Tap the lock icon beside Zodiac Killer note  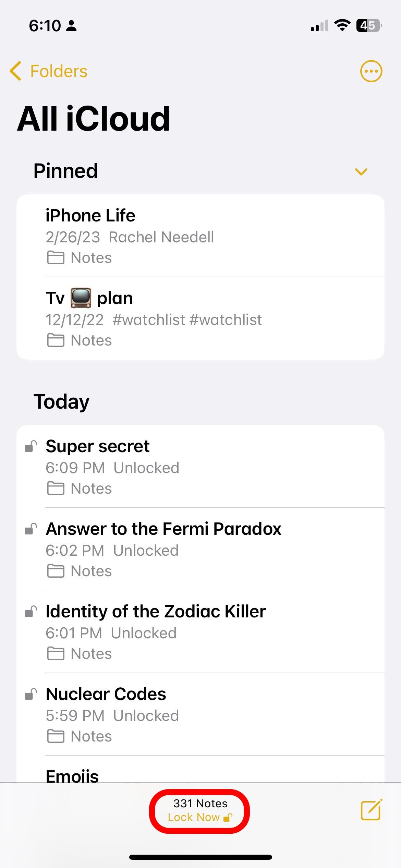click(31, 612)
